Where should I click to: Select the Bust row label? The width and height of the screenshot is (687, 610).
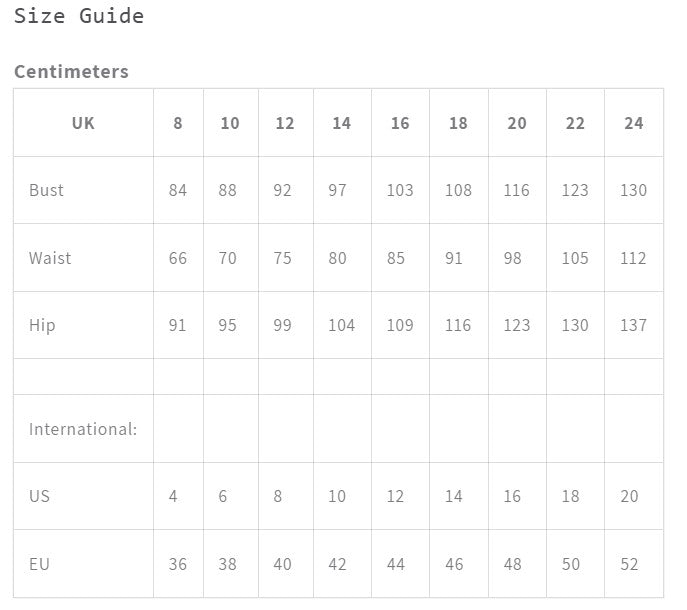click(46, 190)
